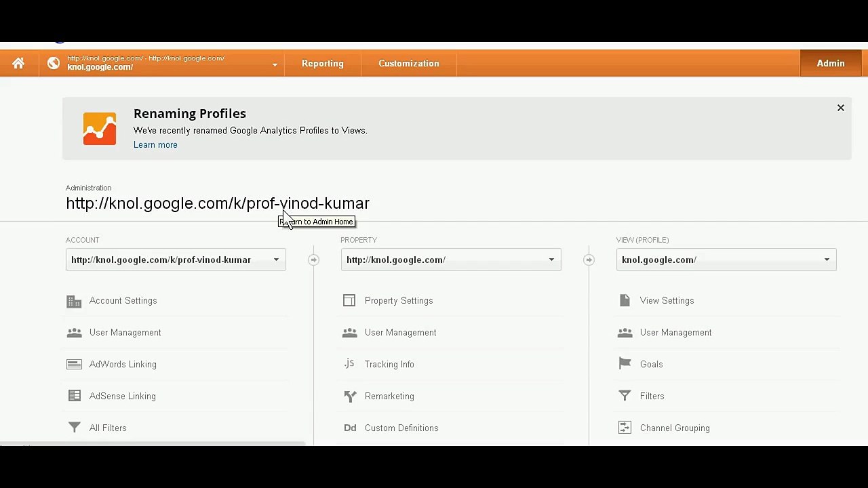868x488 pixels.
Task: Click the Custom Definitions Dd icon
Action: [350, 428]
